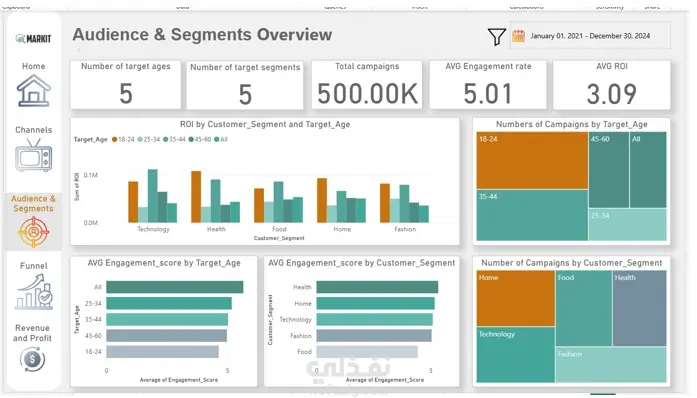697x398 pixels.
Task: Select the Food tile in Customer_Segment treemap
Action: 584,308
